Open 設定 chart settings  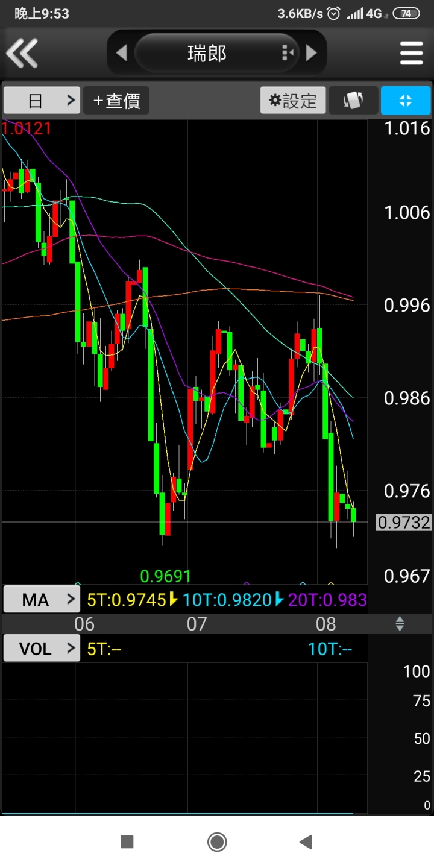tap(293, 100)
